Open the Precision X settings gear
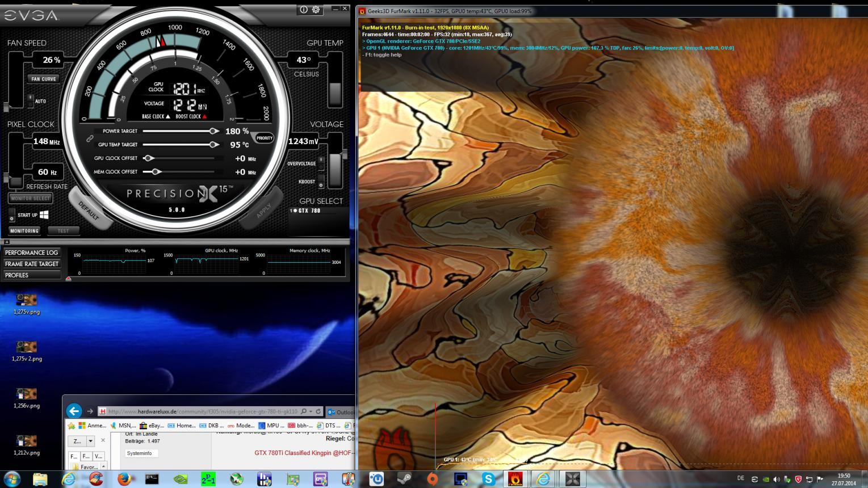 click(x=316, y=10)
